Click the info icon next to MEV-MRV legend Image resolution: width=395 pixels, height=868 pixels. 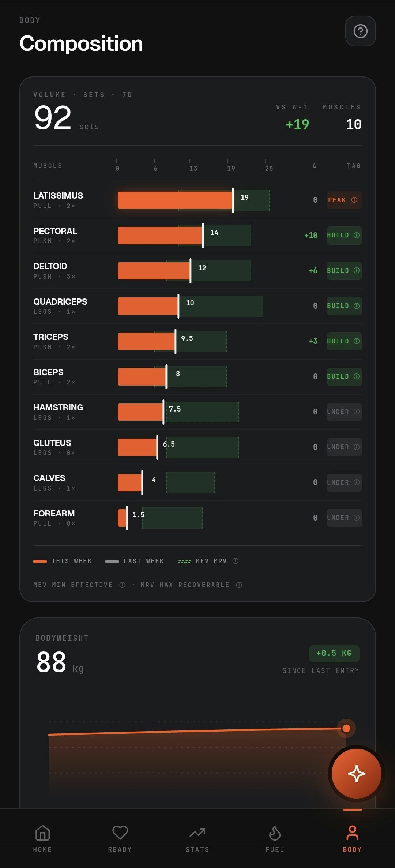236,561
